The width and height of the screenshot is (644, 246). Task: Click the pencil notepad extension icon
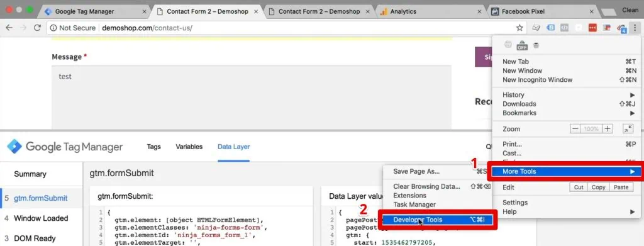536,28
